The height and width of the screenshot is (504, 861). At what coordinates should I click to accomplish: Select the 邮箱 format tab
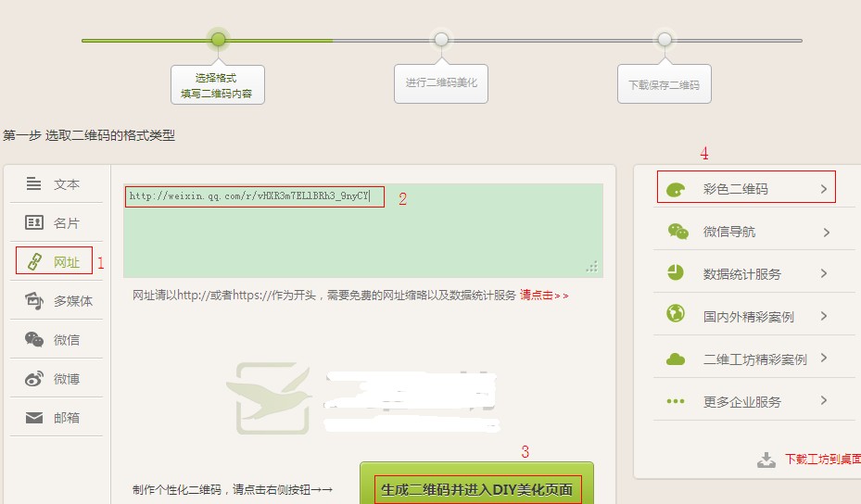[x=56, y=417]
